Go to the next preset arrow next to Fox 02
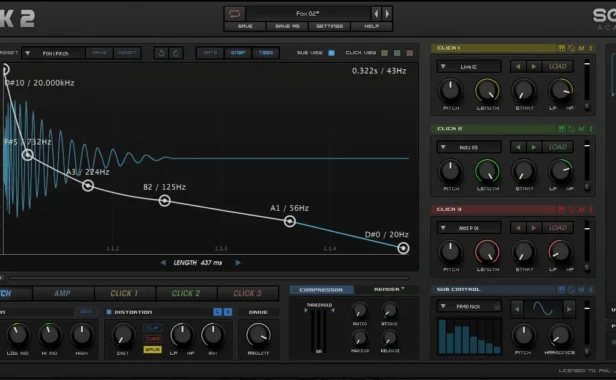This screenshot has width=616, height=380. coord(387,14)
